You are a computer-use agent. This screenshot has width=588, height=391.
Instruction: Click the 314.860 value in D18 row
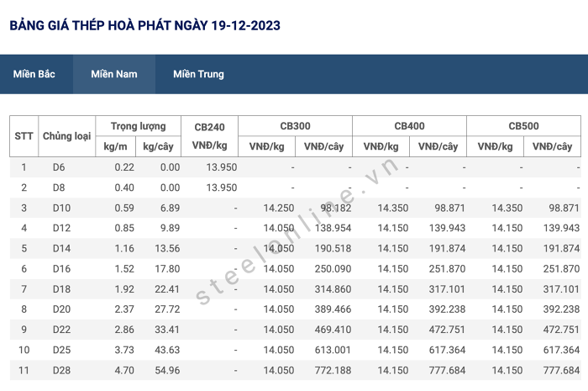point(333,289)
